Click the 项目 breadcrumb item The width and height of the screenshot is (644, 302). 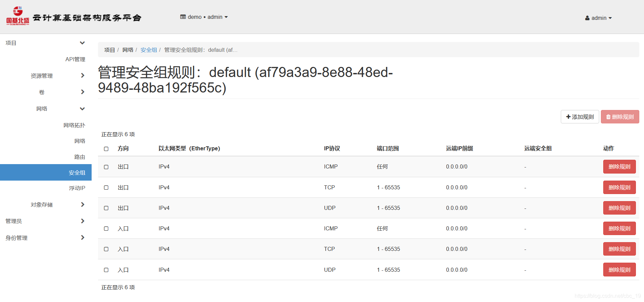[x=109, y=50]
